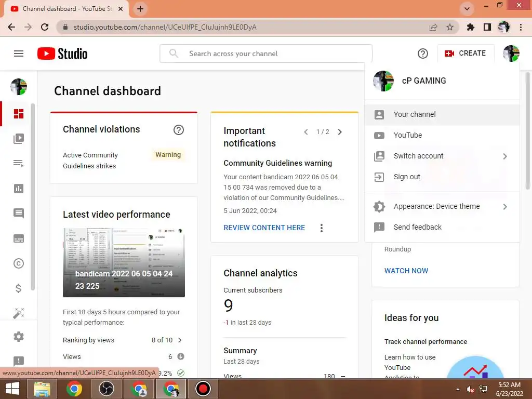Image resolution: width=532 pixels, height=399 pixels.
Task: Open the Windows Start button
Action: click(x=12, y=389)
